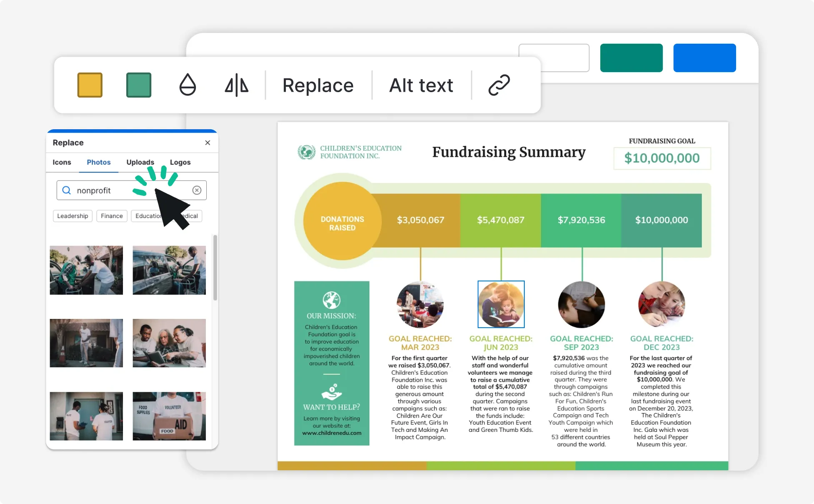Click the Uploads tab in Replace panel

point(140,162)
